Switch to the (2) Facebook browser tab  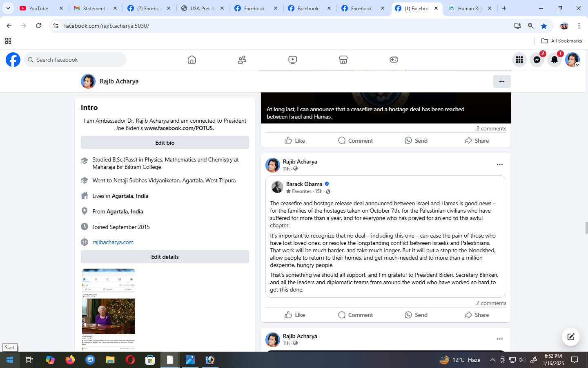click(149, 8)
